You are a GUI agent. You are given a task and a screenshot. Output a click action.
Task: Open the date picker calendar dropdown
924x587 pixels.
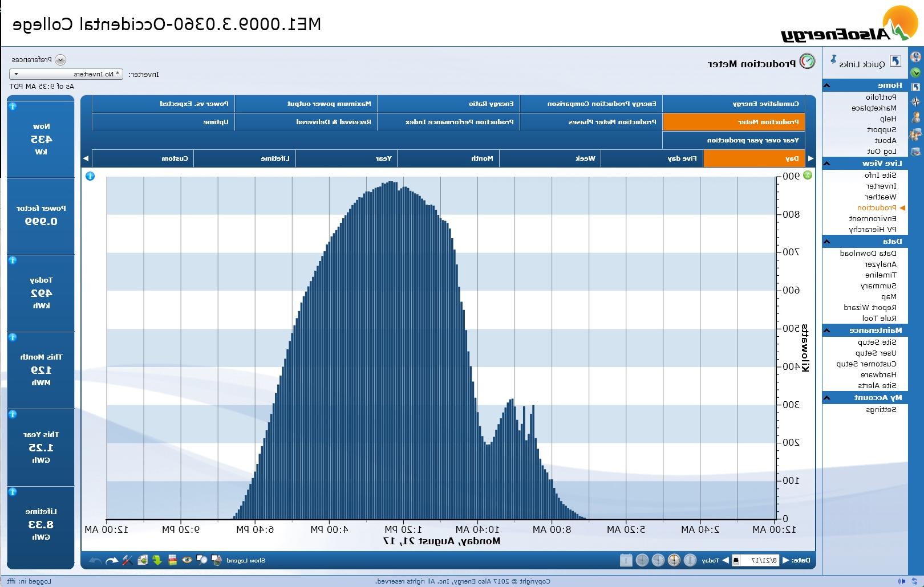coord(736,560)
